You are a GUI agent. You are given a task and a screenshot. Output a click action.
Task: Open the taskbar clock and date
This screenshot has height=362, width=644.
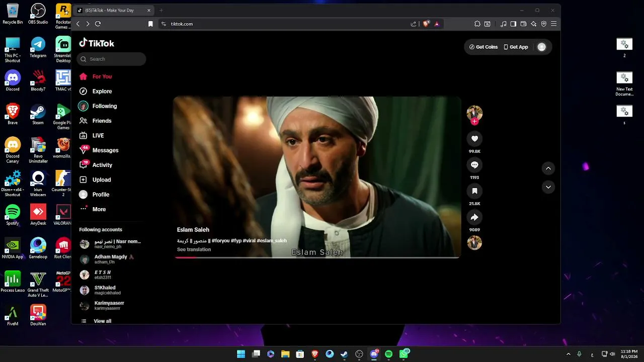pyautogui.click(x=629, y=354)
